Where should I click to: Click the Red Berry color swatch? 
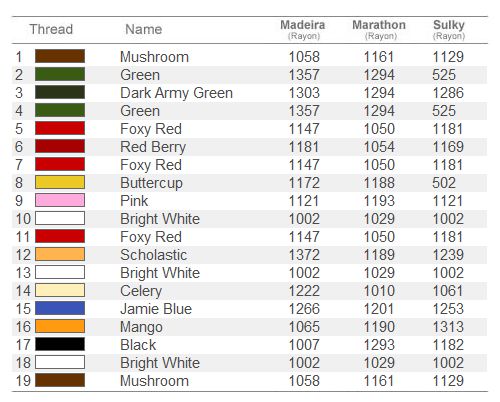click(x=60, y=146)
